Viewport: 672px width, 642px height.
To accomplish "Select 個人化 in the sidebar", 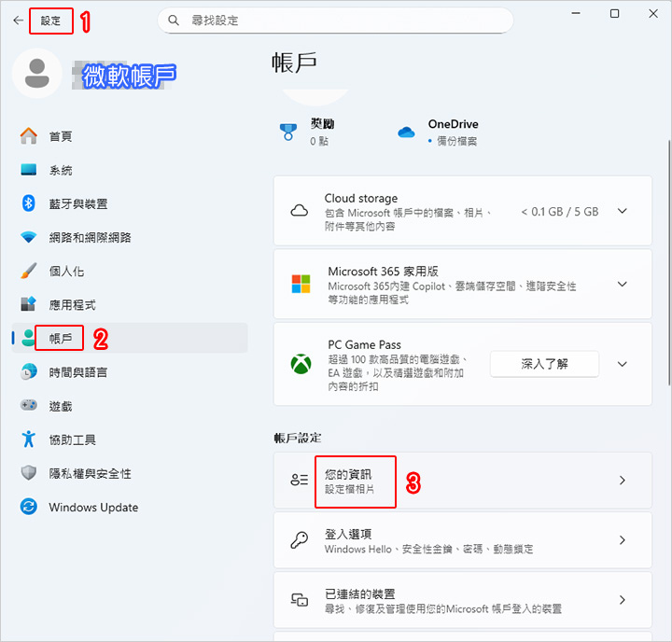I will [x=130, y=271].
